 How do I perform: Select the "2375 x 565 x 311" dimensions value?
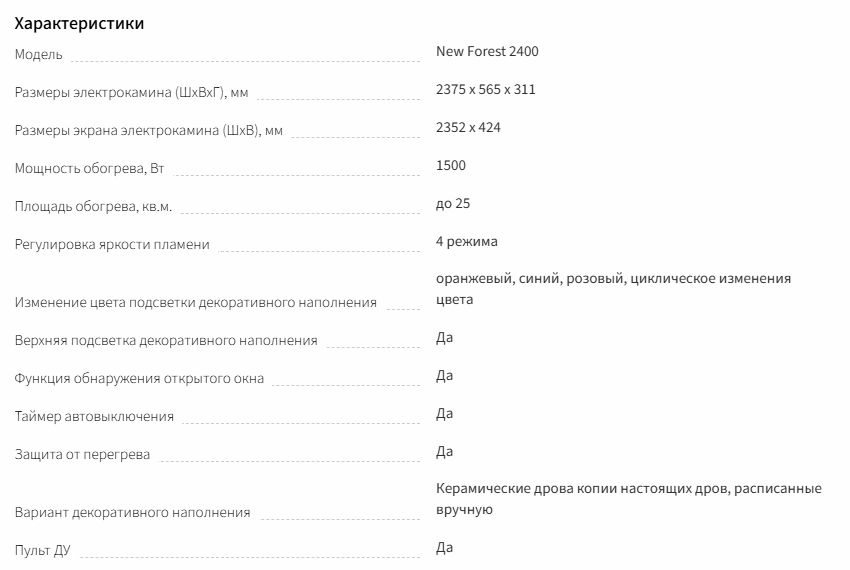(486, 89)
